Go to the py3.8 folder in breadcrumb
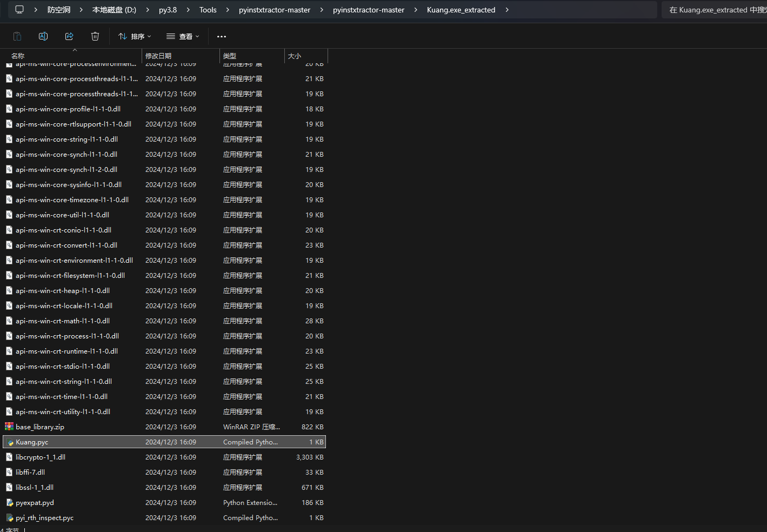The image size is (767, 532). (168, 10)
